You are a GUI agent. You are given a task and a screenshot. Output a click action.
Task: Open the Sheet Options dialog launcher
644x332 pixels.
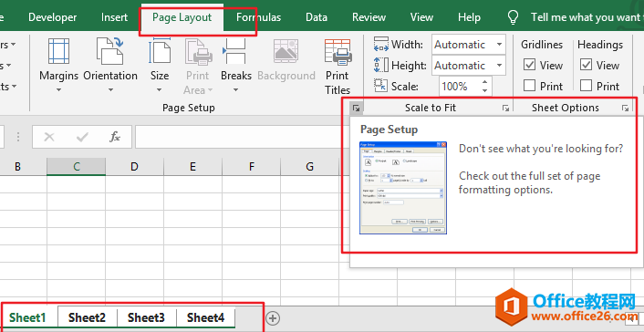[x=625, y=108]
